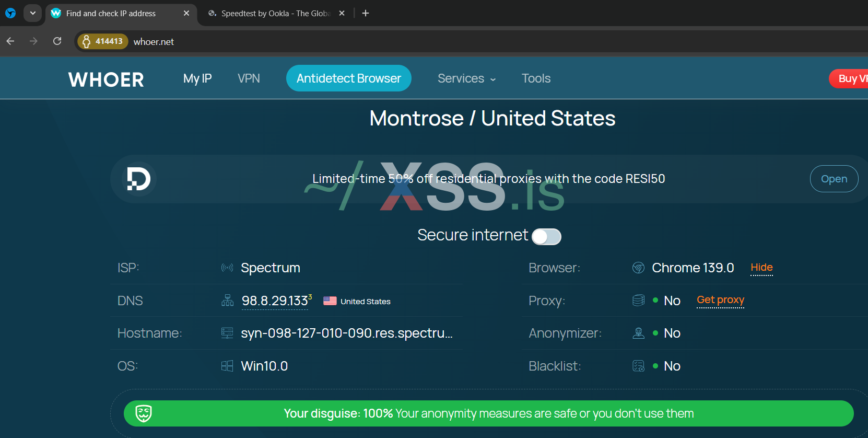Select the hostname syn-098-127-010-090.res.spectru... text
Screen dimensions: 868x438
click(x=347, y=333)
